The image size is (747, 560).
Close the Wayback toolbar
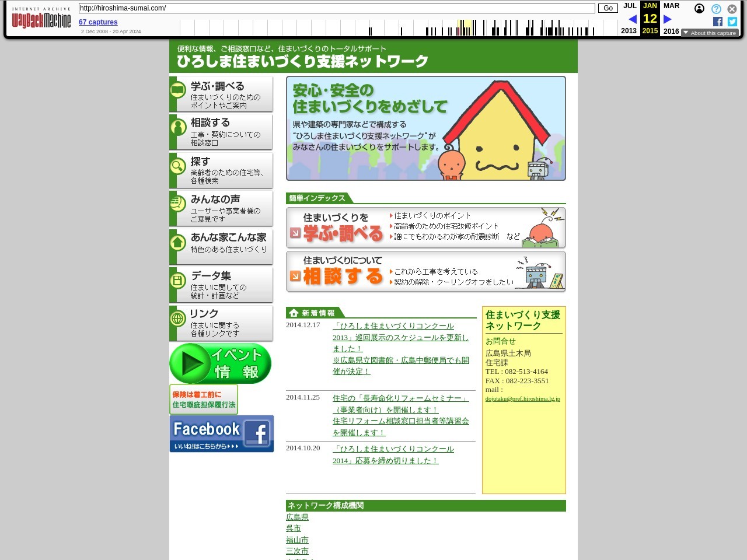732,9
